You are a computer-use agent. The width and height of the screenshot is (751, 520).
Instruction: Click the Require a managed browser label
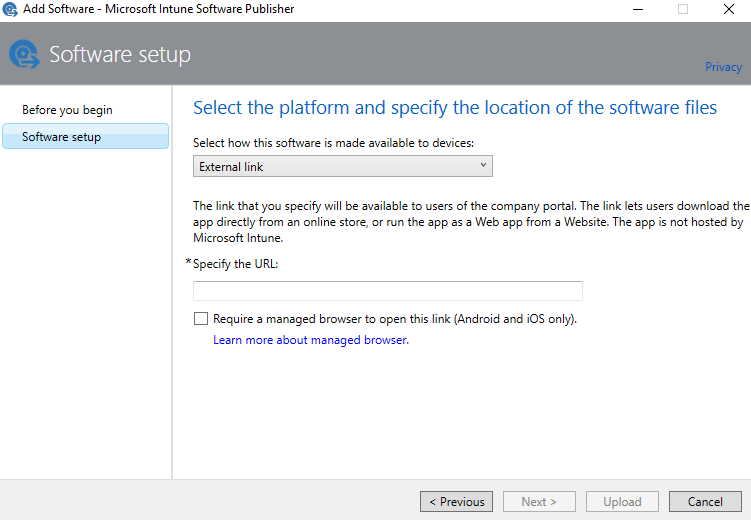pos(395,319)
